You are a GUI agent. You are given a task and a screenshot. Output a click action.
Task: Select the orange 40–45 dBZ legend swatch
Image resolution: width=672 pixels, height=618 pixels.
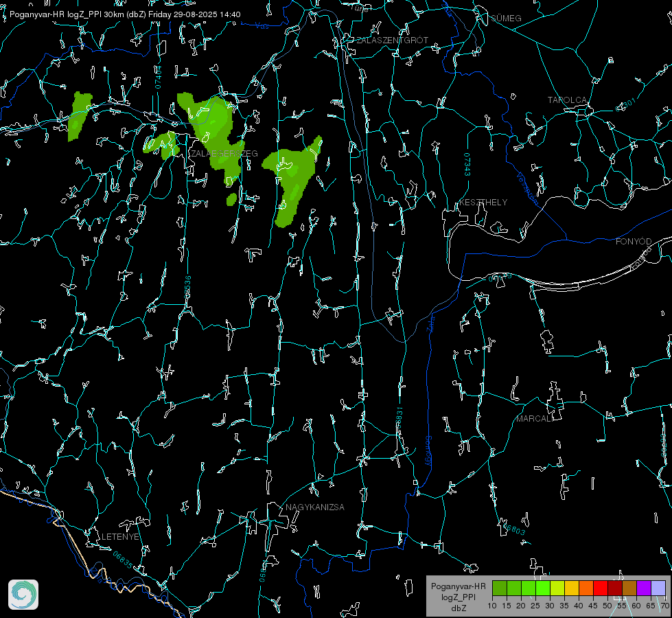586,588
